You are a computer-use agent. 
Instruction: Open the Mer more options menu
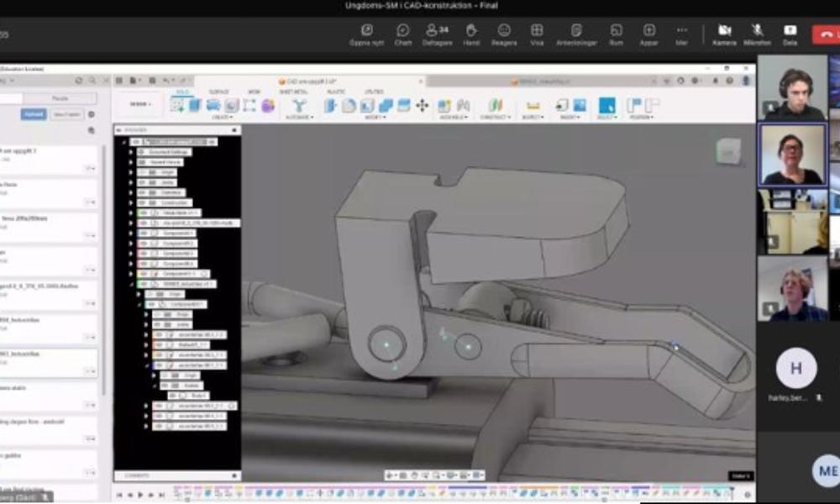(x=681, y=34)
